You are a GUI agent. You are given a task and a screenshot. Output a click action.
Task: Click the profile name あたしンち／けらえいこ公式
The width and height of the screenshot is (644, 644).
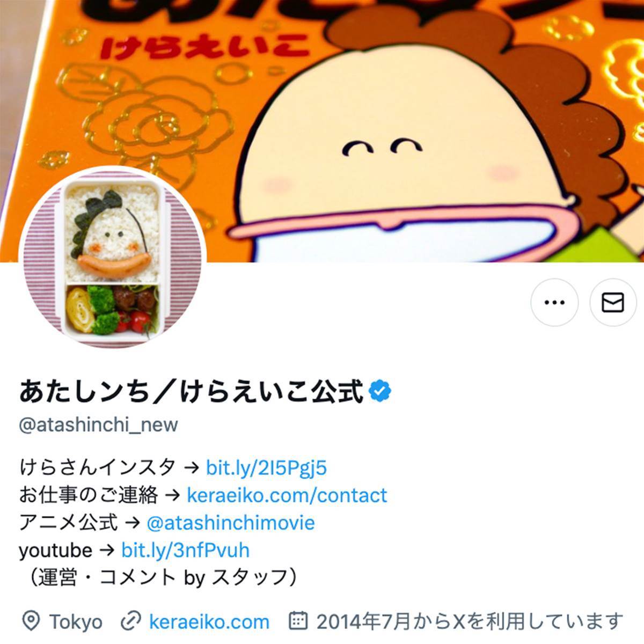pos(191,392)
